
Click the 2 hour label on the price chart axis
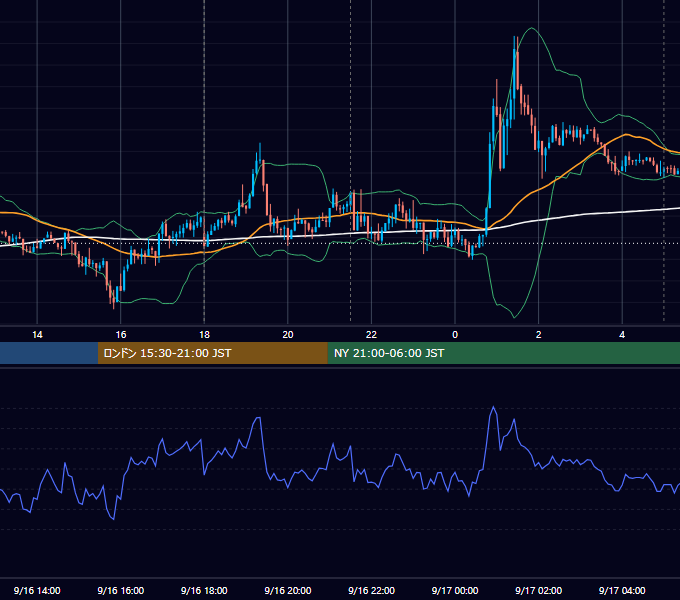(539, 335)
